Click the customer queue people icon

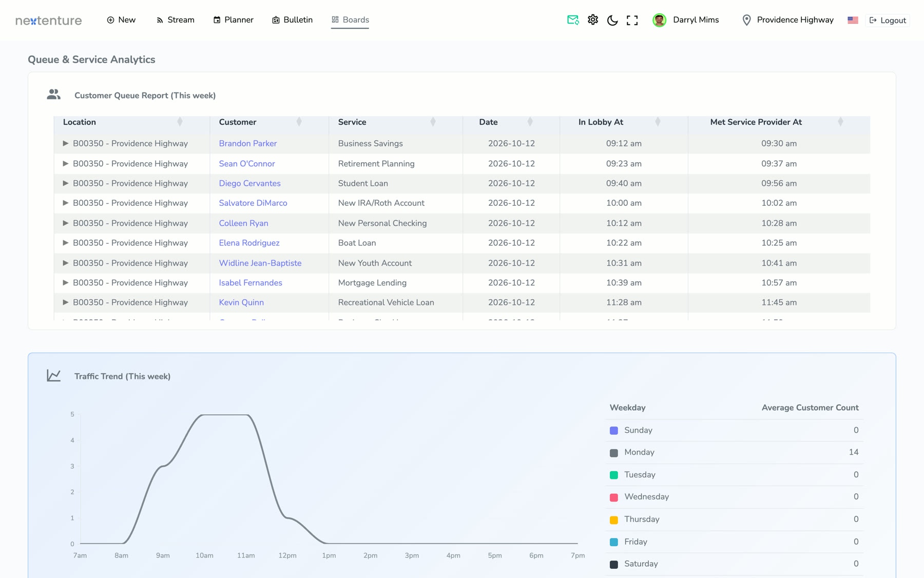(x=54, y=95)
